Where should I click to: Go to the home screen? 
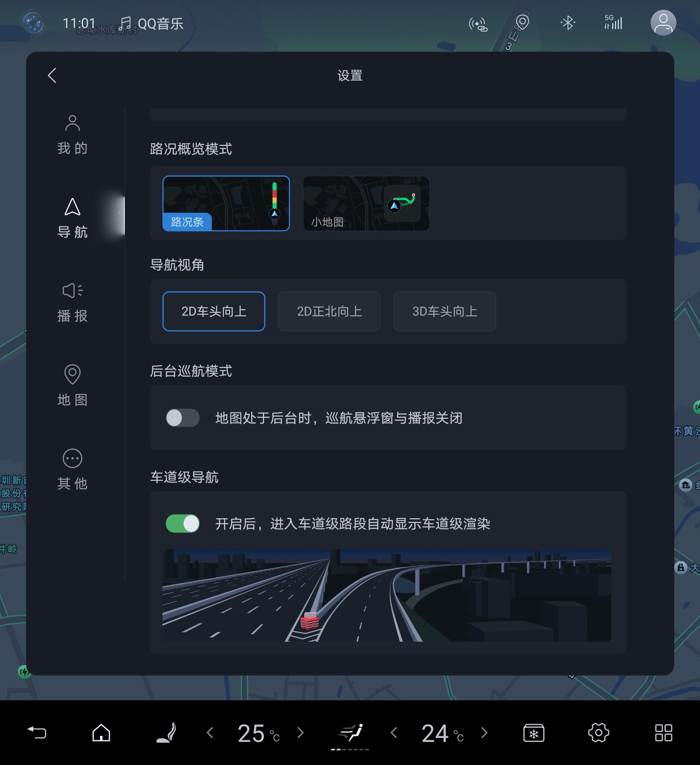(101, 733)
